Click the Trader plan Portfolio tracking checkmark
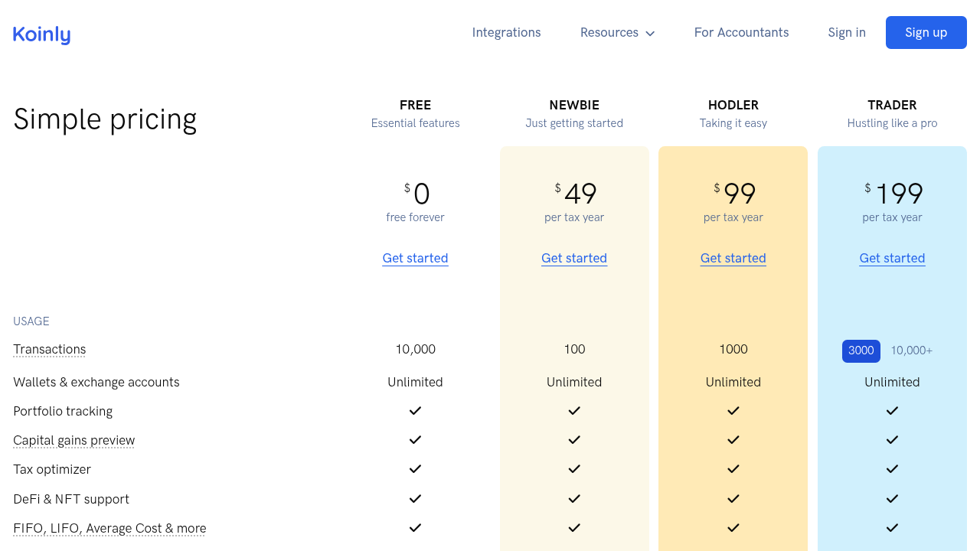The width and height of the screenshot is (980, 551). coord(892,411)
